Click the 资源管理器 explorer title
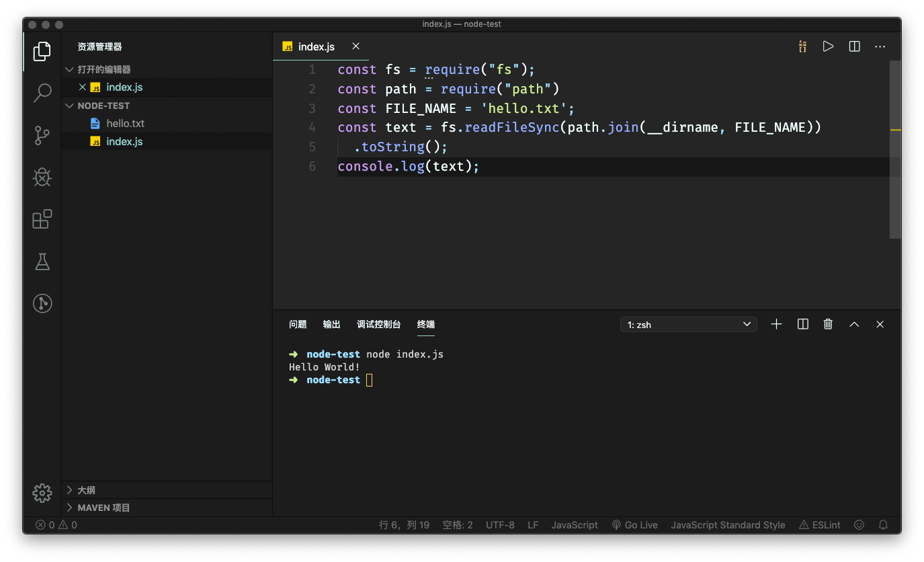Screen dimensions: 924x562 tap(99, 47)
